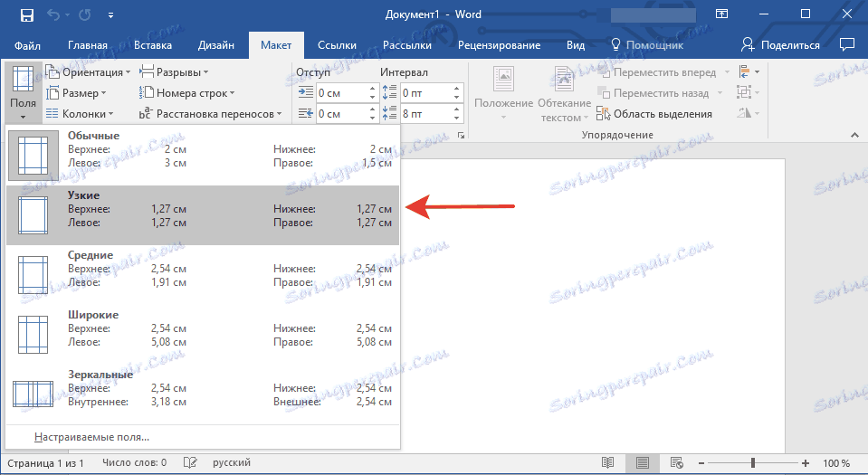Select the Зеркальные margins preset
Image resolution: width=868 pixels, height=475 pixels.
[203, 394]
